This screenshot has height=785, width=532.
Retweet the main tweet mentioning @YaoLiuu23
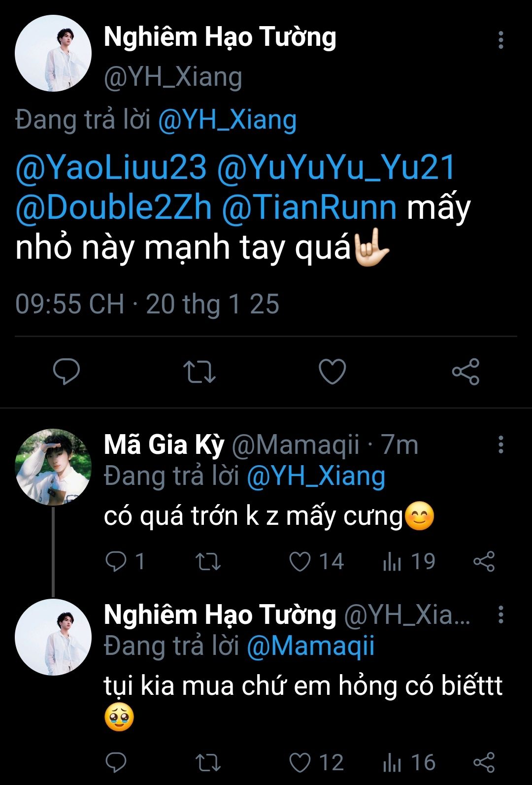199,372
